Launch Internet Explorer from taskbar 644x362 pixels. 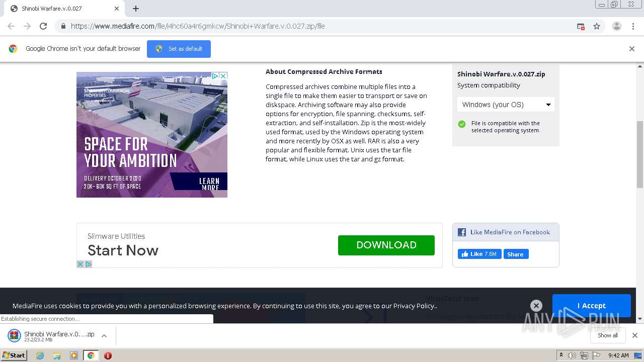coord(40,355)
